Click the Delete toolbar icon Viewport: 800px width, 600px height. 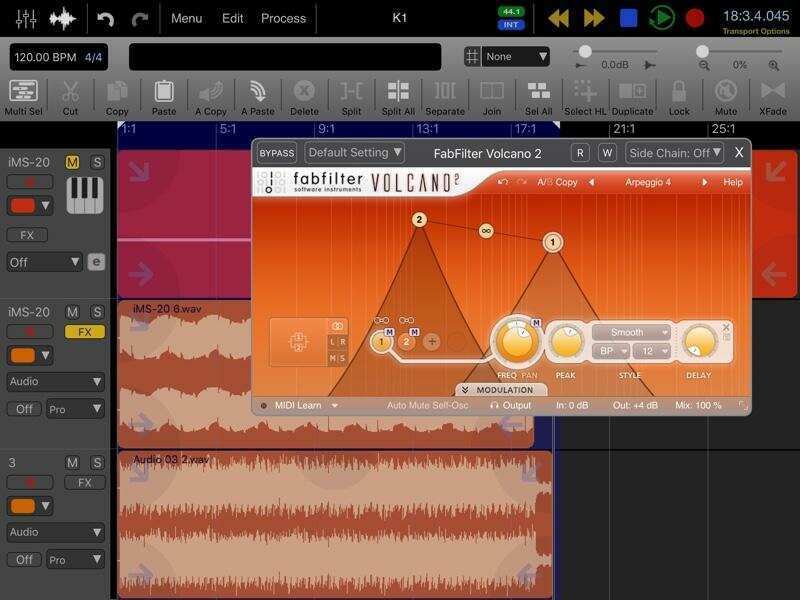[305, 97]
